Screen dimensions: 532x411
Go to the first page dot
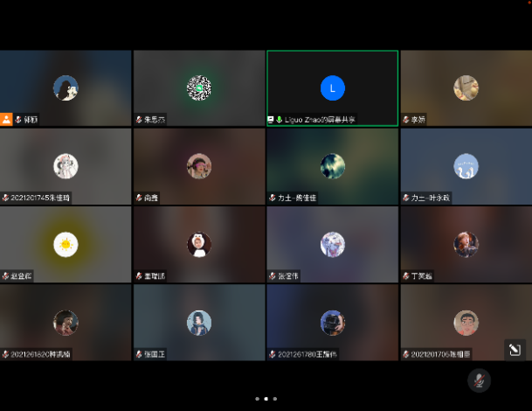point(257,399)
